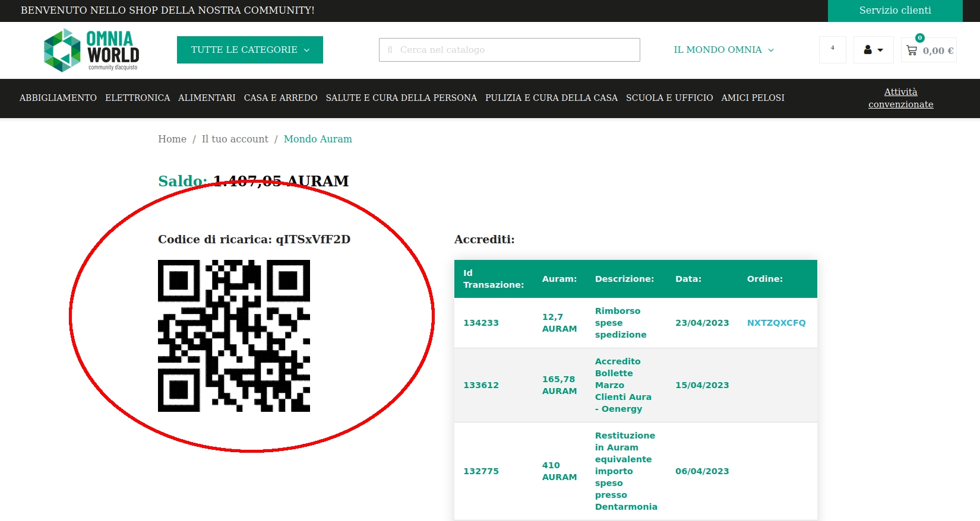Click Mondo Auram breadcrumb
This screenshot has height=521, width=980.
pyautogui.click(x=318, y=139)
